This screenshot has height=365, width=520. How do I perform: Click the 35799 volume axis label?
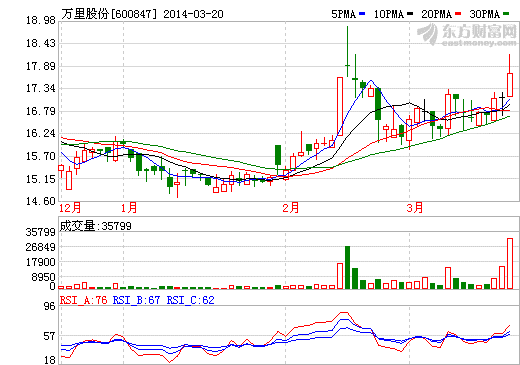(41, 232)
